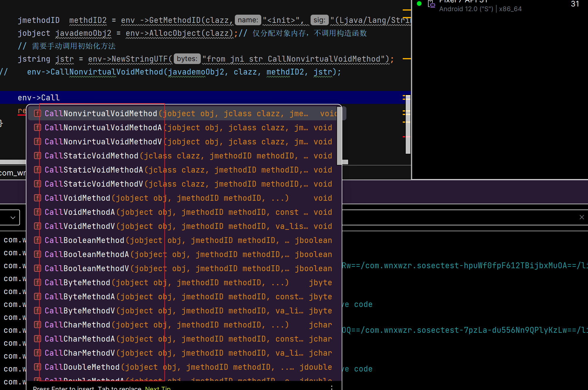Screen dimensions: 588x390
Task: Select CallNonvirtualVoidMethodA completion entry
Action: tap(184, 128)
